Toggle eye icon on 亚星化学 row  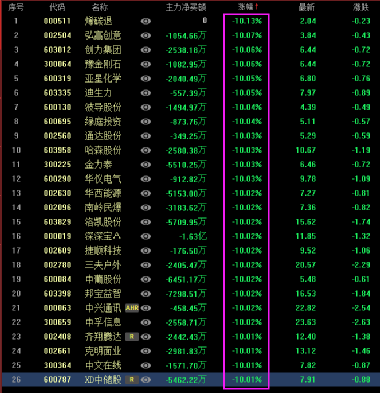tap(146, 78)
